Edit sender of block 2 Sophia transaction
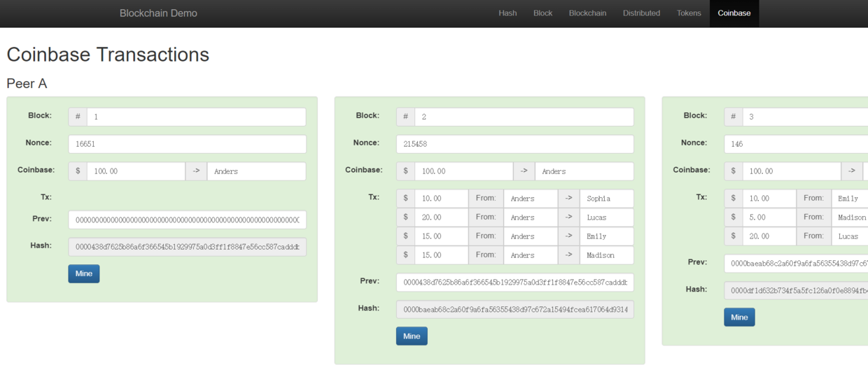Image resolution: width=868 pixels, height=372 pixels. [531, 199]
